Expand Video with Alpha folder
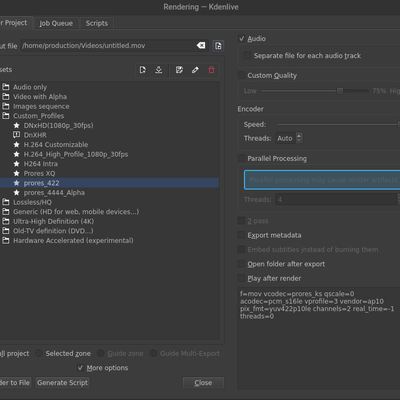 click(6, 97)
